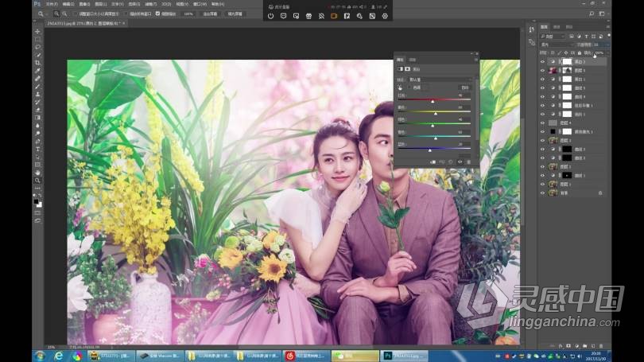Click lock position icon in Layers panel
Image resolution: width=644 pixels, height=362 pixels.
pos(566,53)
